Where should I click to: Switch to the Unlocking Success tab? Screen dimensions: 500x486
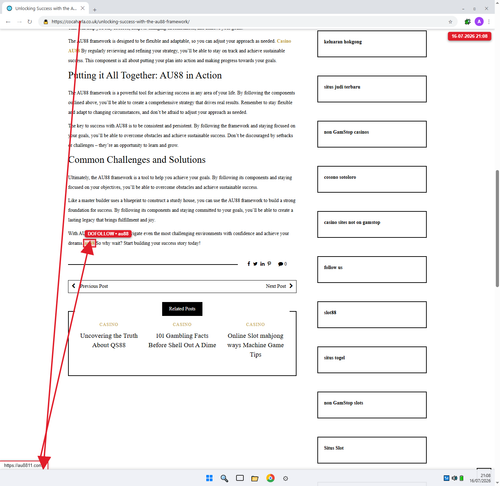point(46,8)
